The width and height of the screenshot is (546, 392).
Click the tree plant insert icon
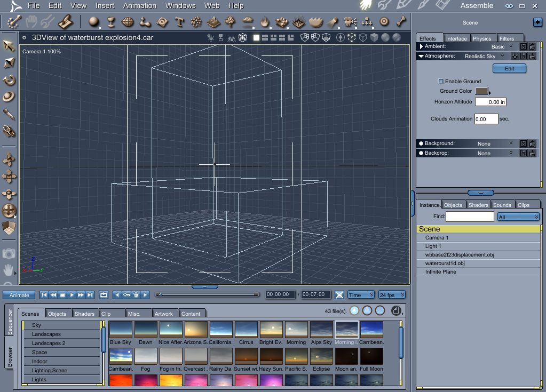pos(231,22)
